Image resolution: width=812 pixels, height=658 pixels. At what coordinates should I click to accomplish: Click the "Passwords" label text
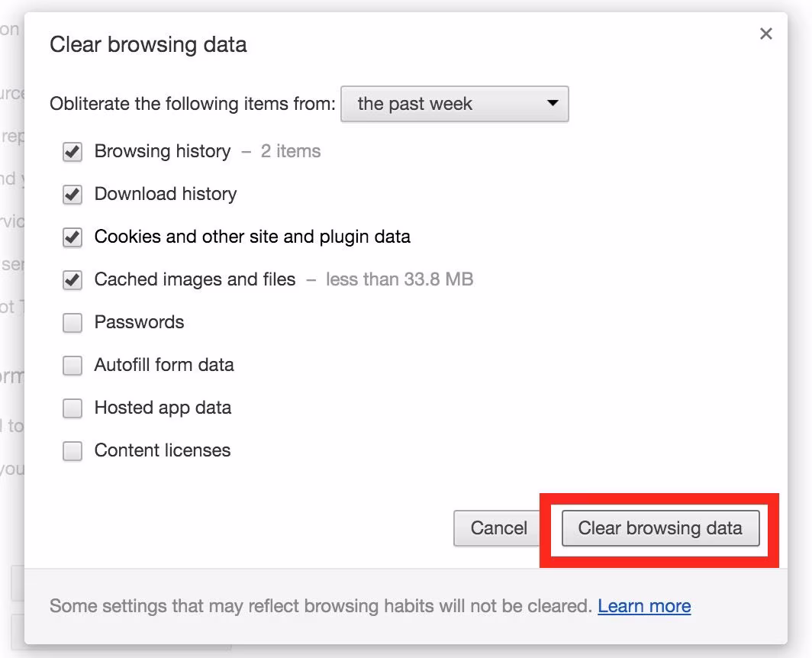click(x=139, y=322)
